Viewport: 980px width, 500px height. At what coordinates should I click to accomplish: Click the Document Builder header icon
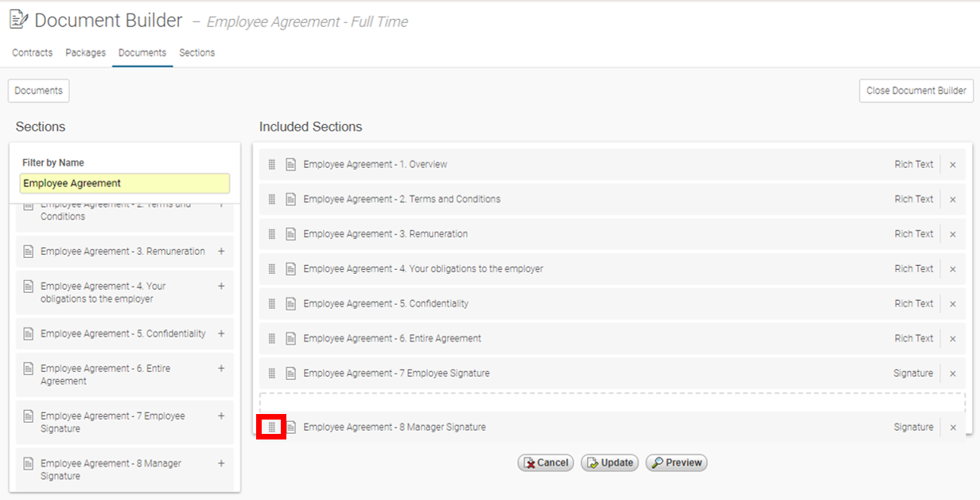[18, 20]
